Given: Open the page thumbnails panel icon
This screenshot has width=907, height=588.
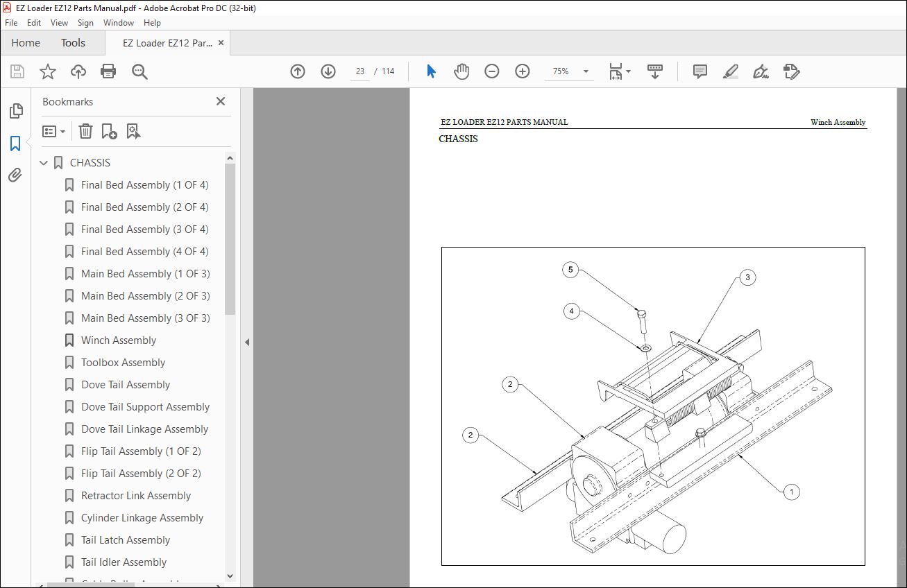Looking at the screenshot, I should coord(15,111).
